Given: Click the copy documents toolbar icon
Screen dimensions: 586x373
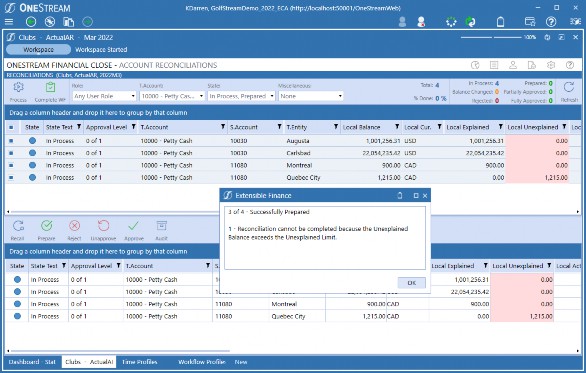Looking at the screenshot, I should tap(68, 22).
